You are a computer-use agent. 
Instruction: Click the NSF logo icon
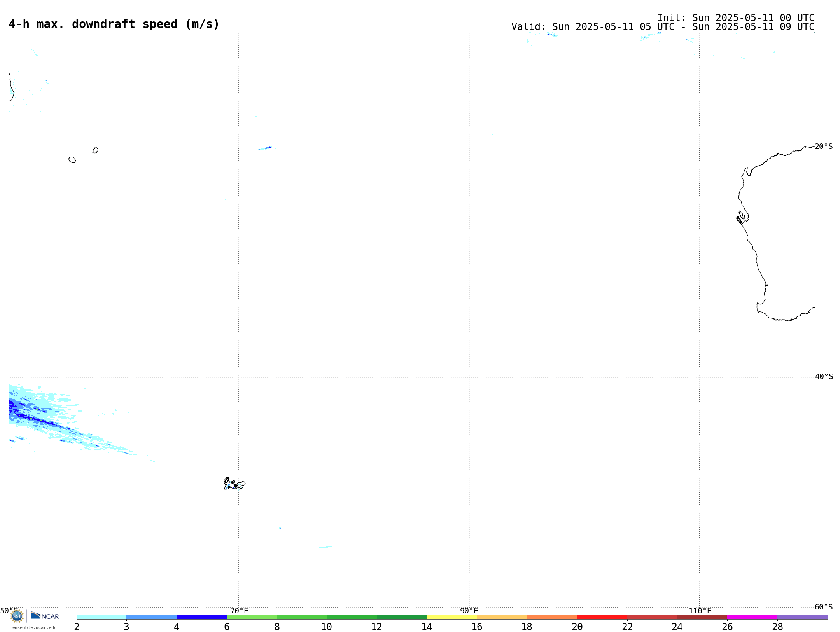(17, 616)
